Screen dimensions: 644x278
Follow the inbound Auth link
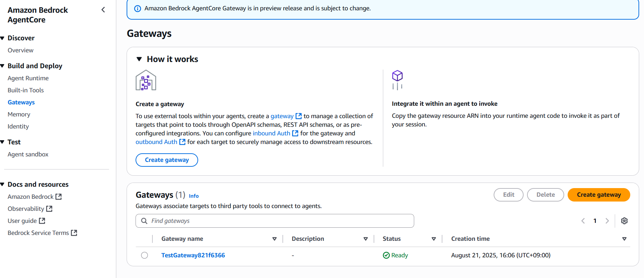pyautogui.click(x=271, y=133)
